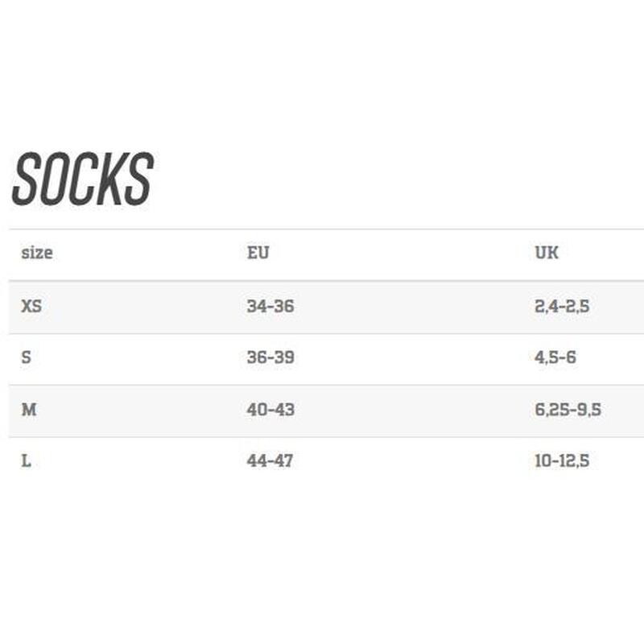Select UK value 10-12,5
Viewport: 644px width, 644px height.
coord(562,461)
